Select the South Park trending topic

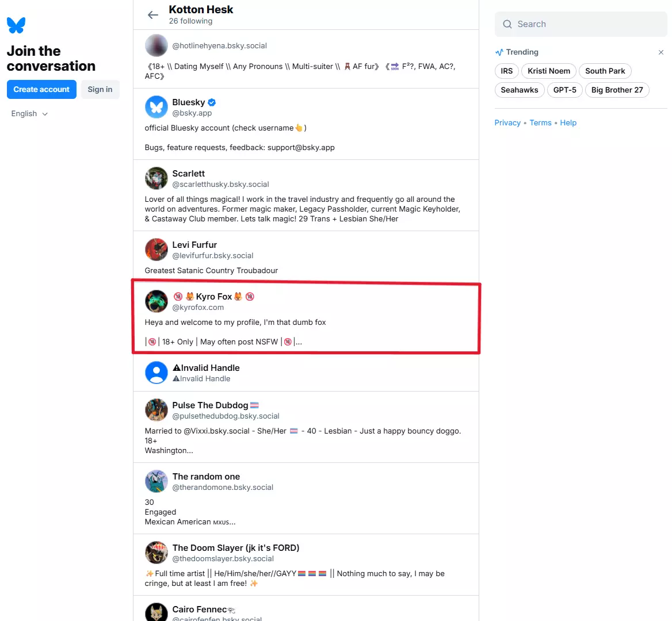[605, 71]
